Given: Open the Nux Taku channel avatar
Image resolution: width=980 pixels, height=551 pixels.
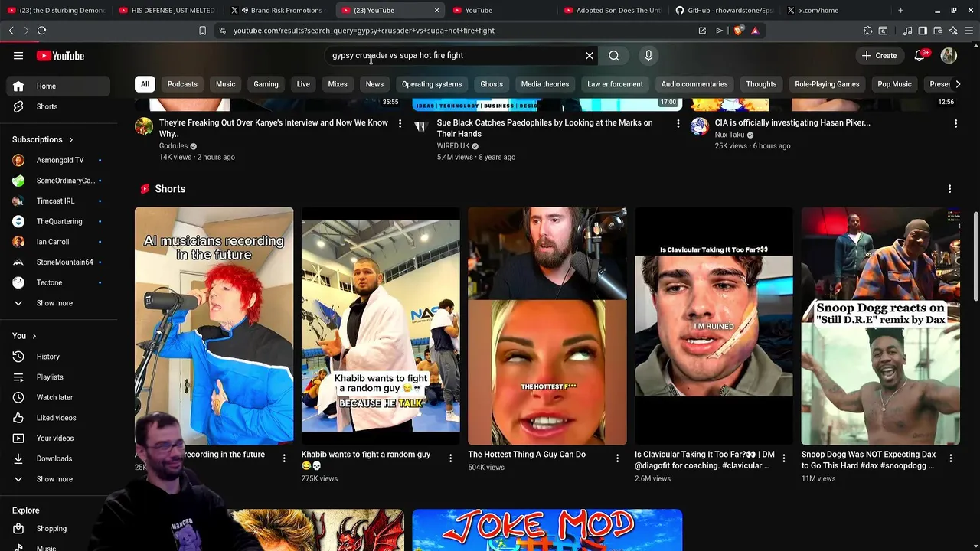Looking at the screenshot, I should [699, 126].
